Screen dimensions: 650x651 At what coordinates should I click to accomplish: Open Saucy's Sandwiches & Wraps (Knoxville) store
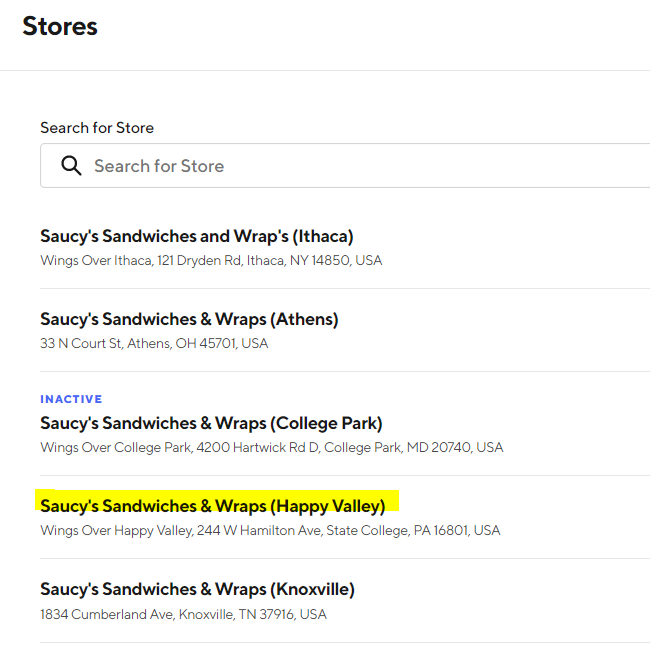(197, 589)
